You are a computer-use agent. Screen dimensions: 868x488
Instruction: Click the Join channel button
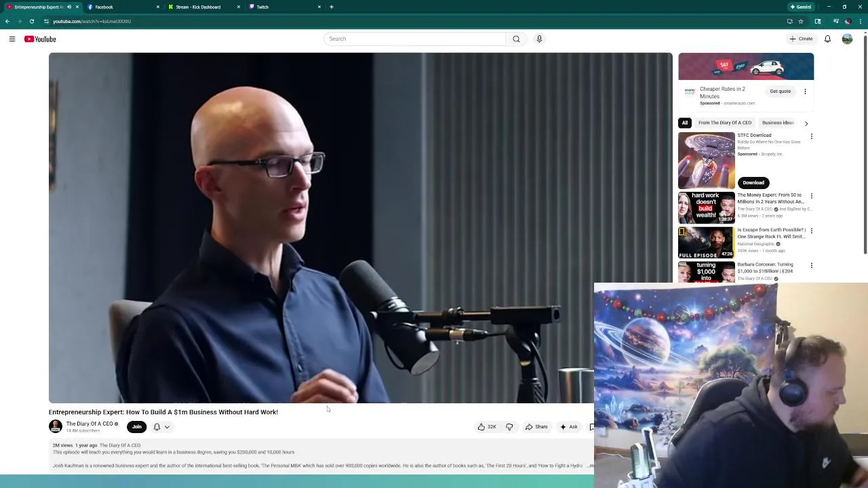(136, 427)
